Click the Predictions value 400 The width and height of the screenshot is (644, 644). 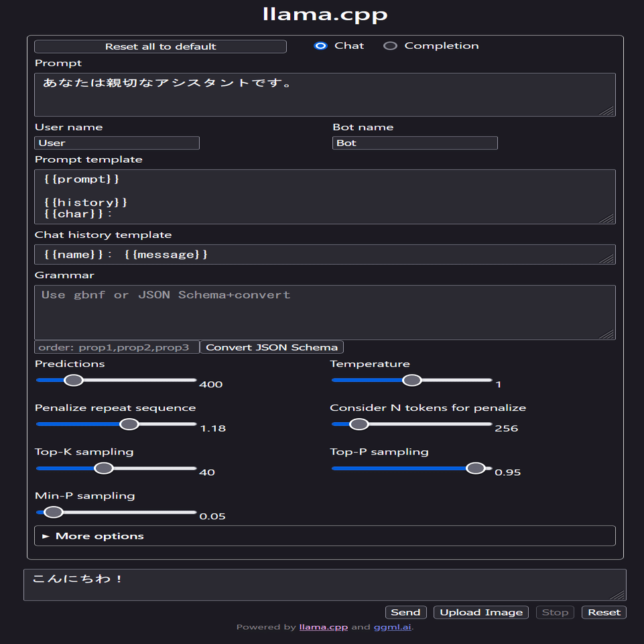tap(210, 385)
